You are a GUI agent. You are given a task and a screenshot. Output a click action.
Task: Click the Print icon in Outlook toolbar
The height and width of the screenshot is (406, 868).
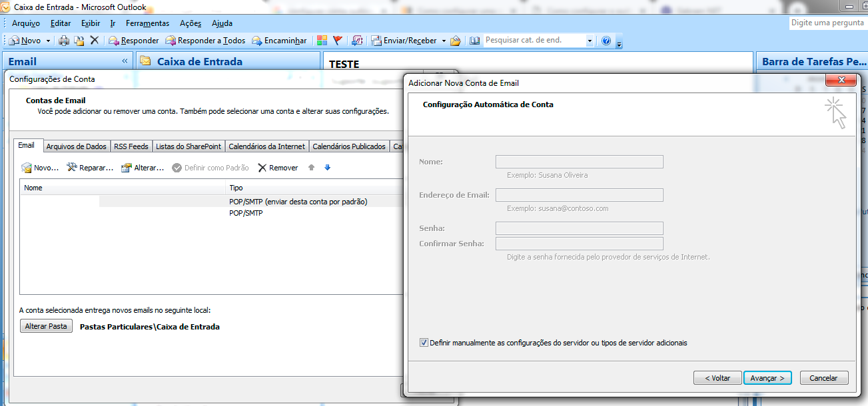point(64,41)
